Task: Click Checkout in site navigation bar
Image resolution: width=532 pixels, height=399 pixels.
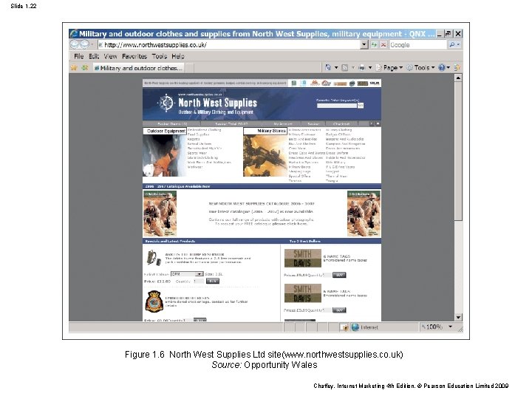Action: [x=341, y=124]
